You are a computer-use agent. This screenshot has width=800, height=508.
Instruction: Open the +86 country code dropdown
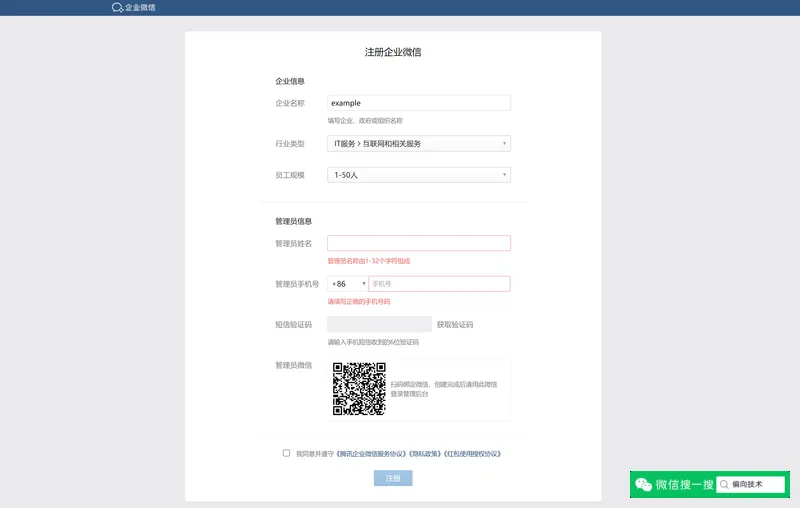point(348,284)
